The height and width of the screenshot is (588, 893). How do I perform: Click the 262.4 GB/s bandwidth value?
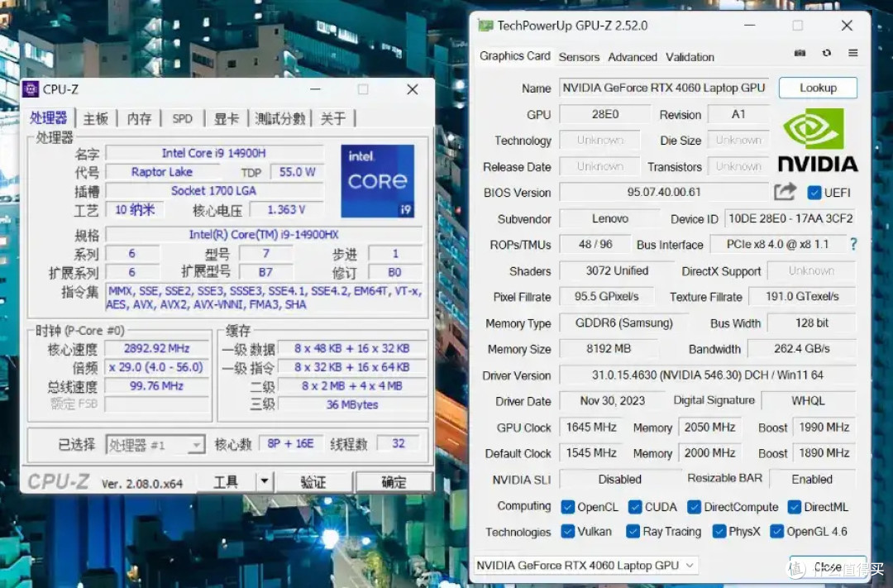[802, 349]
